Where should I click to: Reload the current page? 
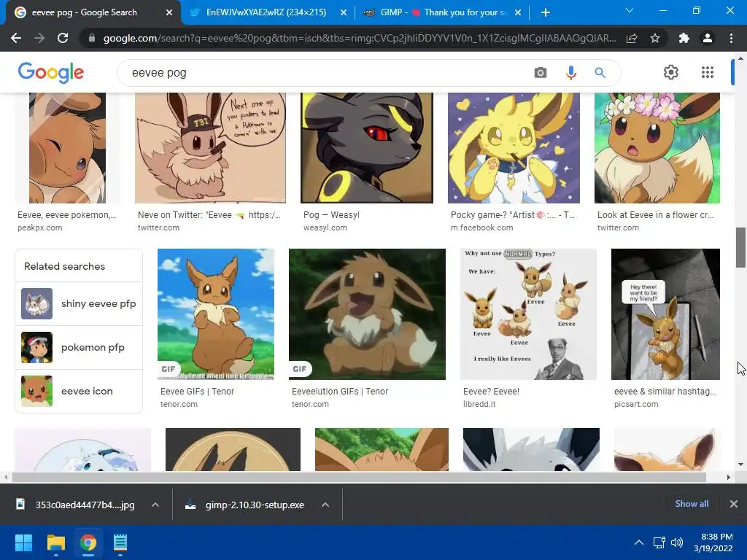pyautogui.click(x=63, y=38)
